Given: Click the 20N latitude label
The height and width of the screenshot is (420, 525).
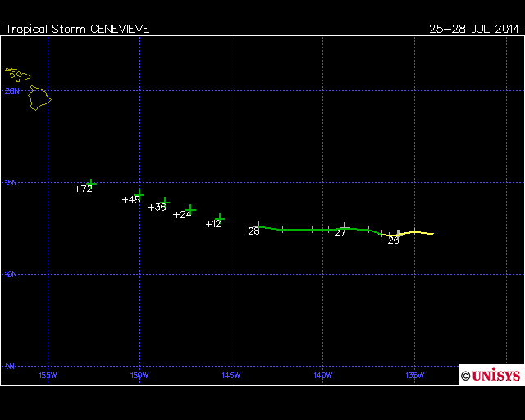Looking at the screenshot, I should 12,91.
